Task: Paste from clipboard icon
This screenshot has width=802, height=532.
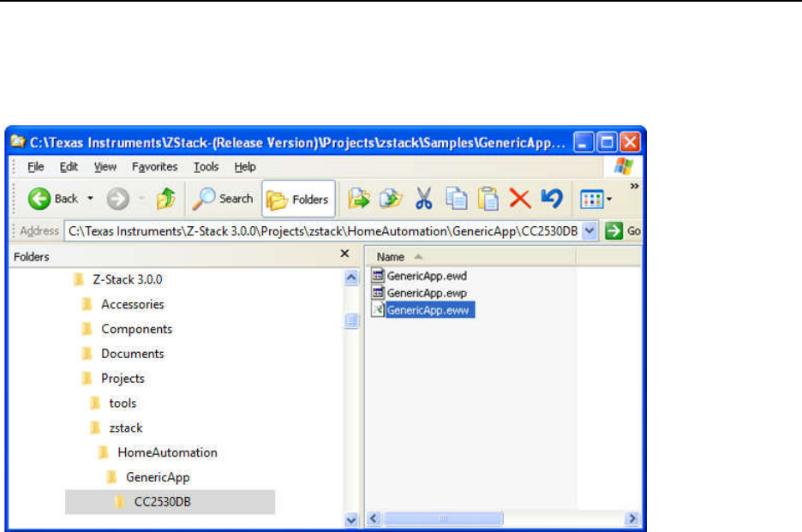Action: coord(488,199)
